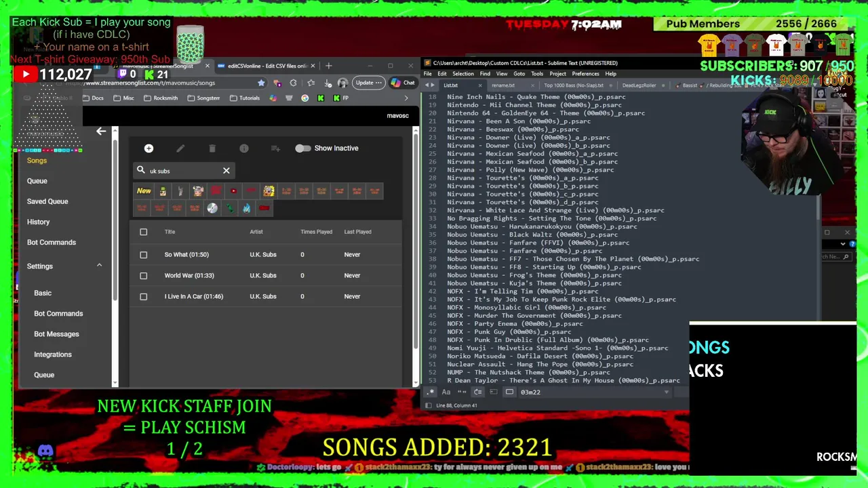
Task: Click the browser Update button
Action: [369, 83]
